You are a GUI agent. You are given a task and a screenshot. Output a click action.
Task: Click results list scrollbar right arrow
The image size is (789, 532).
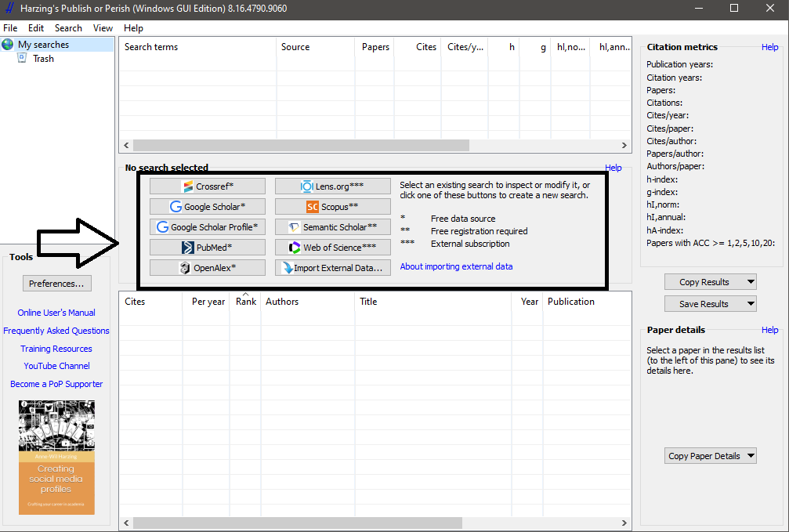coord(624,523)
